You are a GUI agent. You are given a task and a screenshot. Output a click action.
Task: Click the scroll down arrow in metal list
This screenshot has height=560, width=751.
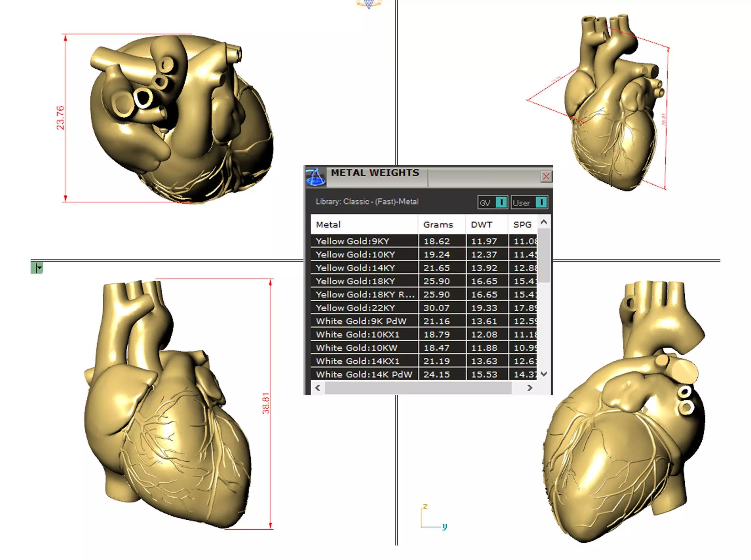tap(544, 374)
